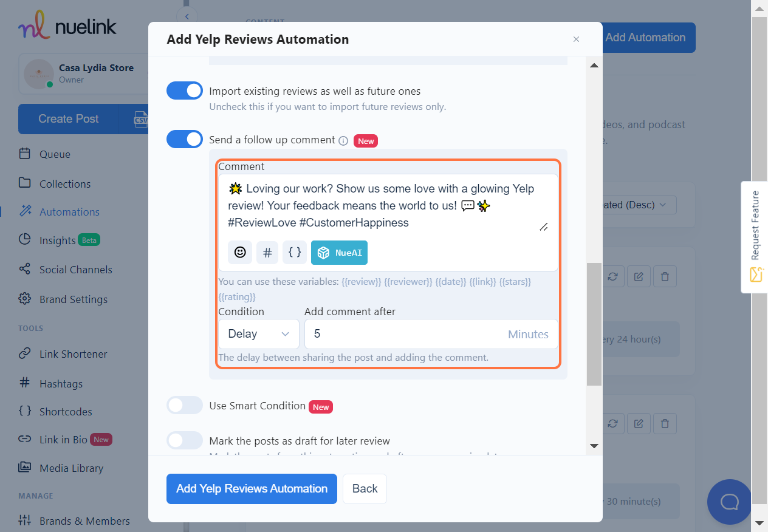Go to Automations in sidebar
This screenshot has width=768, height=532.
click(x=69, y=212)
